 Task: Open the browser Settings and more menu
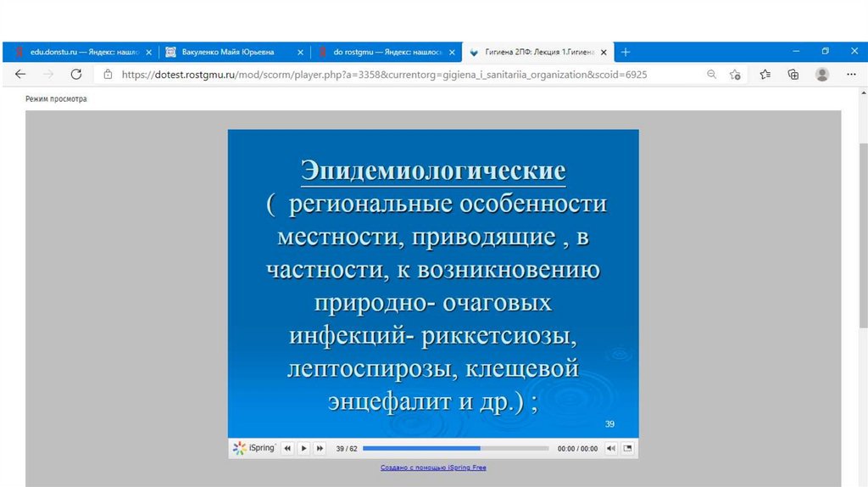[x=851, y=75]
